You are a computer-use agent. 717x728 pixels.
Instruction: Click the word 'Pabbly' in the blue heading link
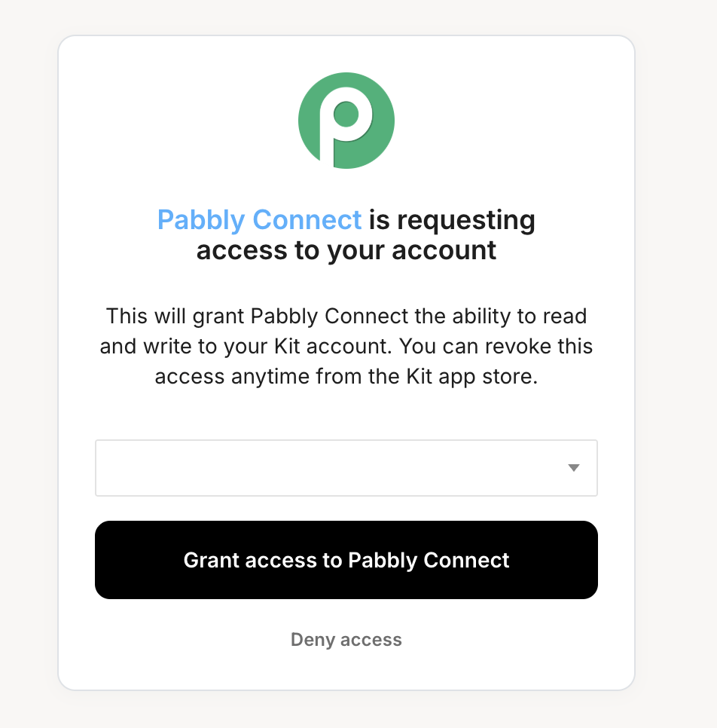(x=201, y=221)
